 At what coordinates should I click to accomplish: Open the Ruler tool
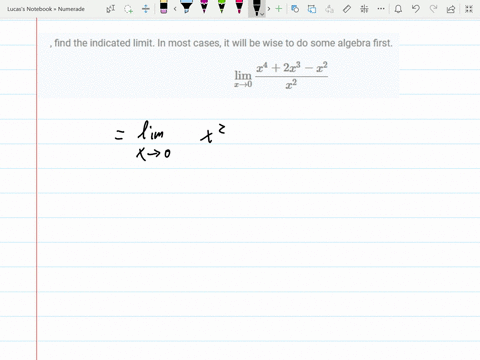tap(347, 9)
